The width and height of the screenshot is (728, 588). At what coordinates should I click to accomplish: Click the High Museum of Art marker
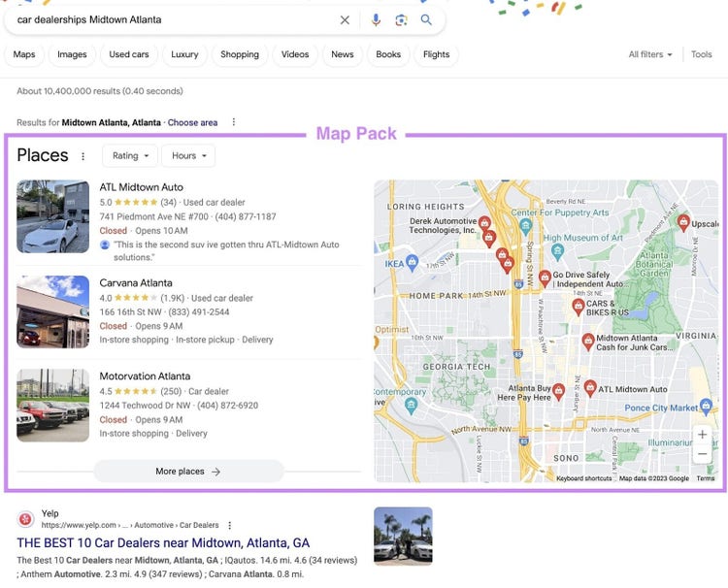[x=557, y=251]
